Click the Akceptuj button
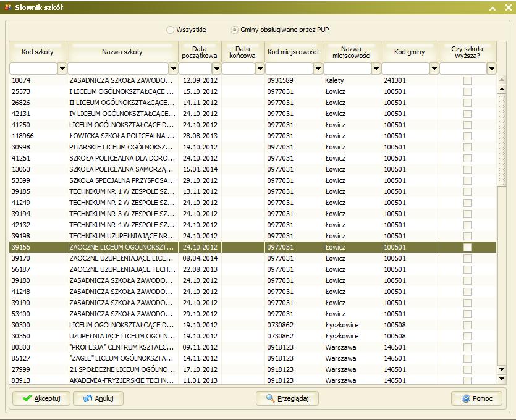 (41, 398)
